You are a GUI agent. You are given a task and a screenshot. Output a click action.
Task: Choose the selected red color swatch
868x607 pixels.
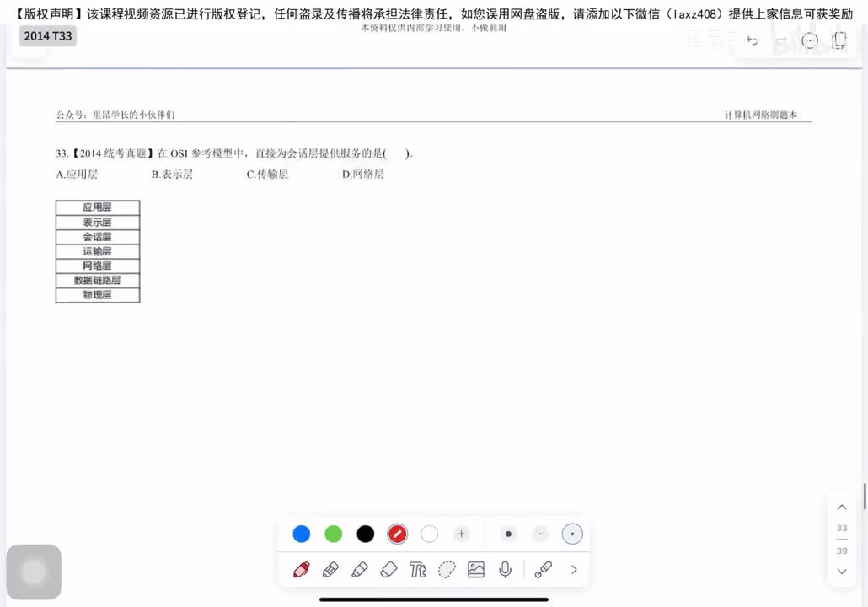pyautogui.click(x=398, y=534)
